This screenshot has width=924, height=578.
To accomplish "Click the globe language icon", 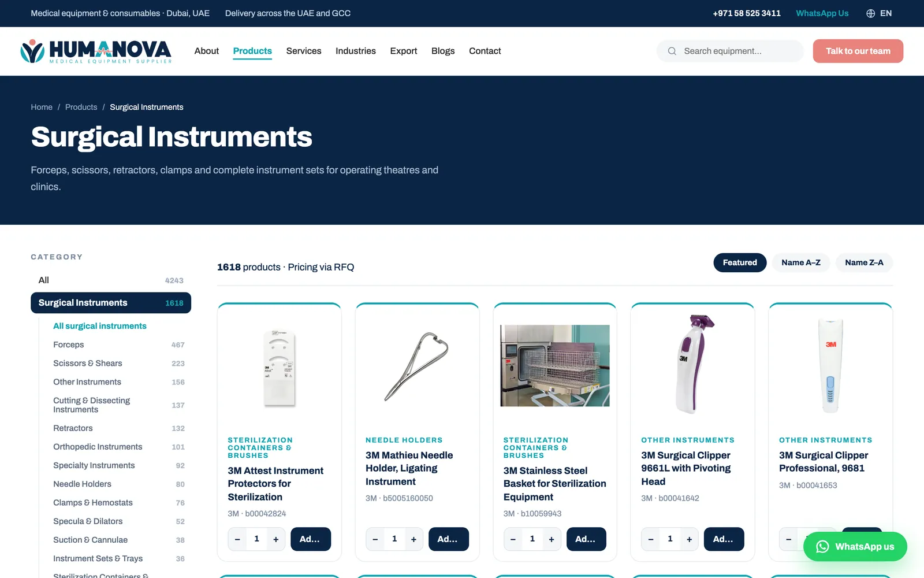I will point(871,13).
